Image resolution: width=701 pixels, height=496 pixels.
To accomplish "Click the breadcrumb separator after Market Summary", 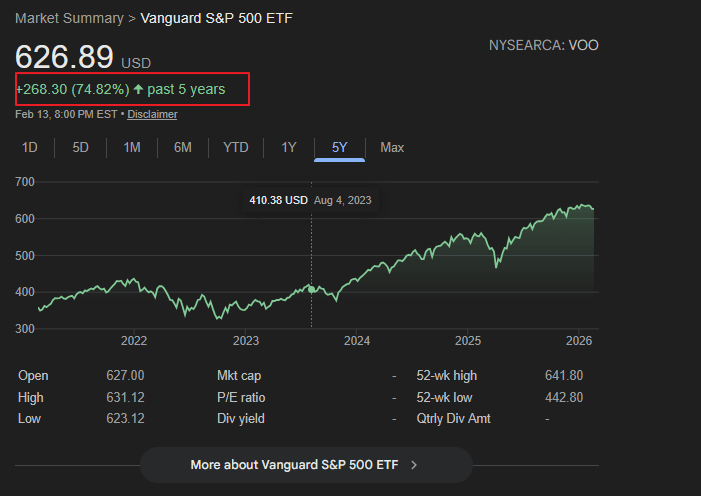I will tap(132, 18).
